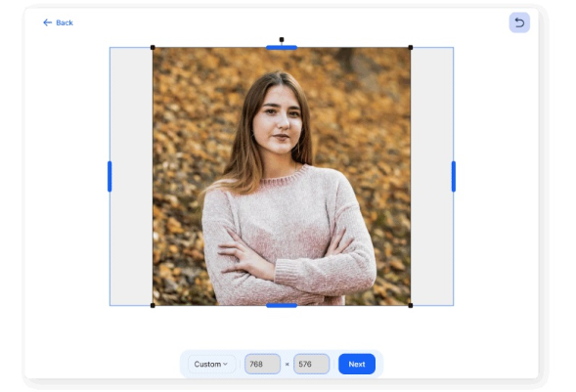Select the portrait photo on the canvas
The height and width of the screenshot is (392, 576).
point(282,177)
